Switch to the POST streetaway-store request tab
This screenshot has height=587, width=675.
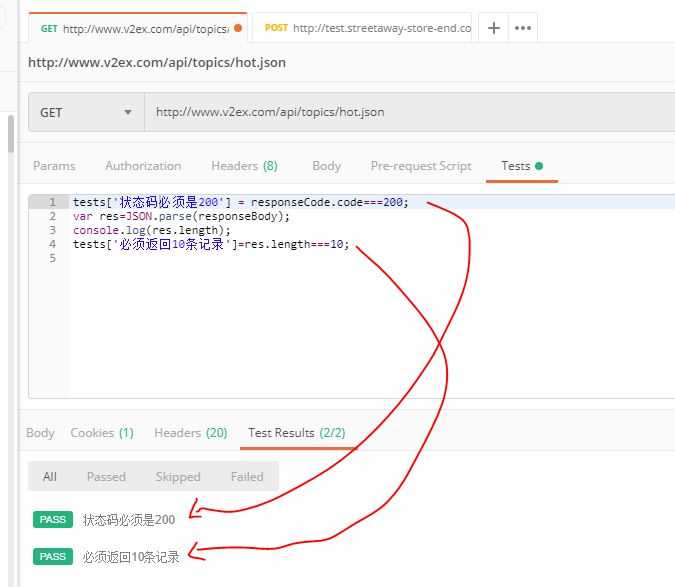click(x=362, y=28)
